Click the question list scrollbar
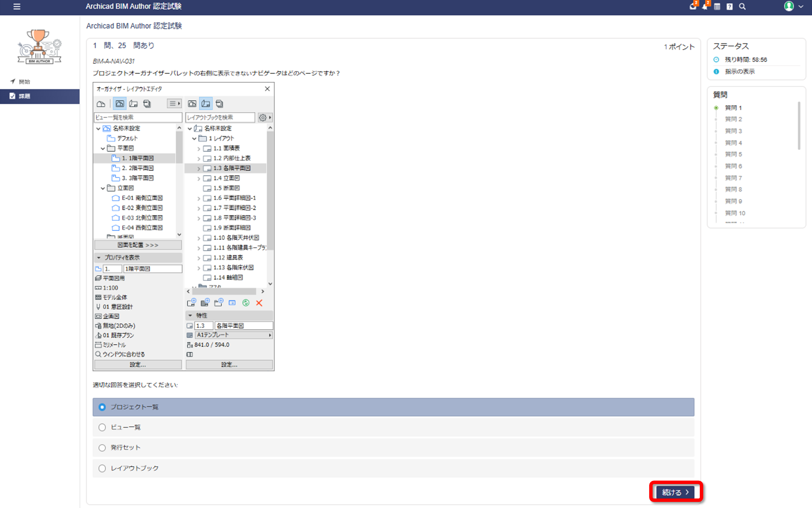Image resolution: width=812 pixels, height=508 pixels. [799, 126]
